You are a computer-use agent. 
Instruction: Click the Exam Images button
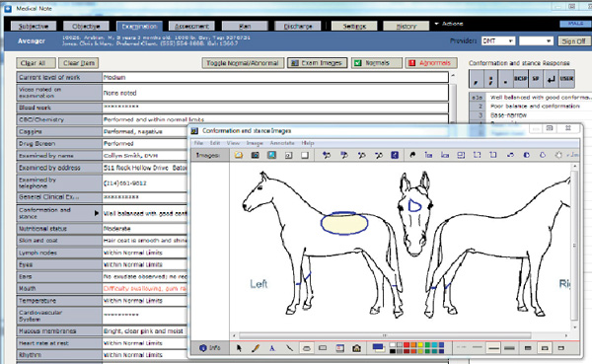[x=317, y=63]
